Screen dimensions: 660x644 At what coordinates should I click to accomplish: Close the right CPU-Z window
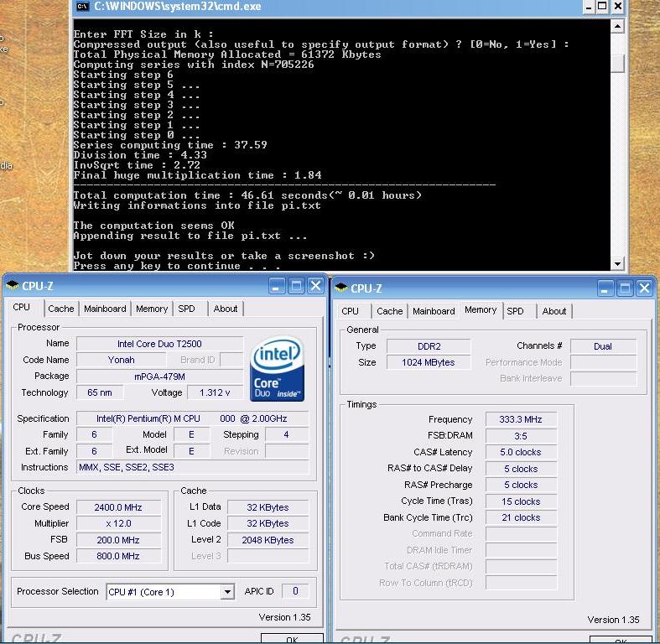point(644,288)
